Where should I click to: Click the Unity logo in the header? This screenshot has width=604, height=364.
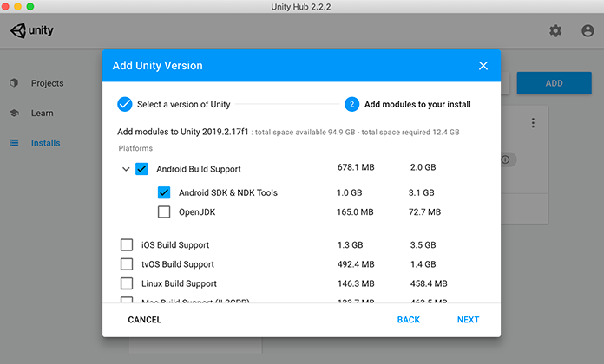pyautogui.click(x=31, y=30)
